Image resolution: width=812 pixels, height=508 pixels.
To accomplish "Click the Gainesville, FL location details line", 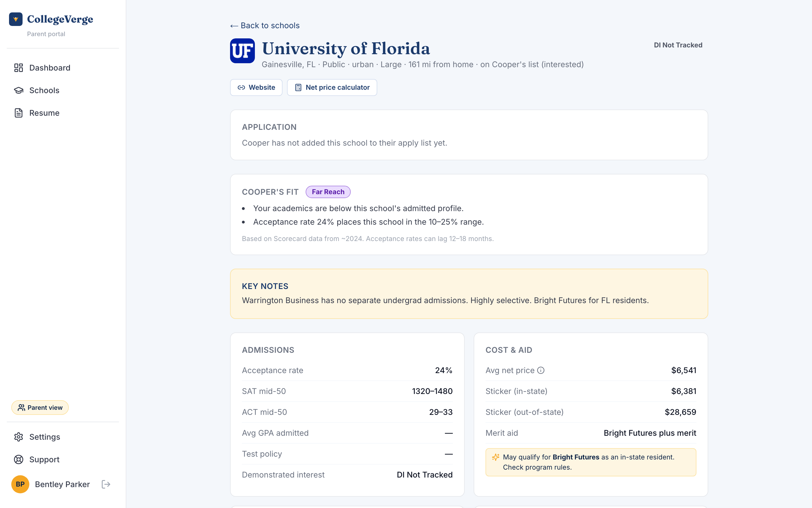I will (x=423, y=65).
